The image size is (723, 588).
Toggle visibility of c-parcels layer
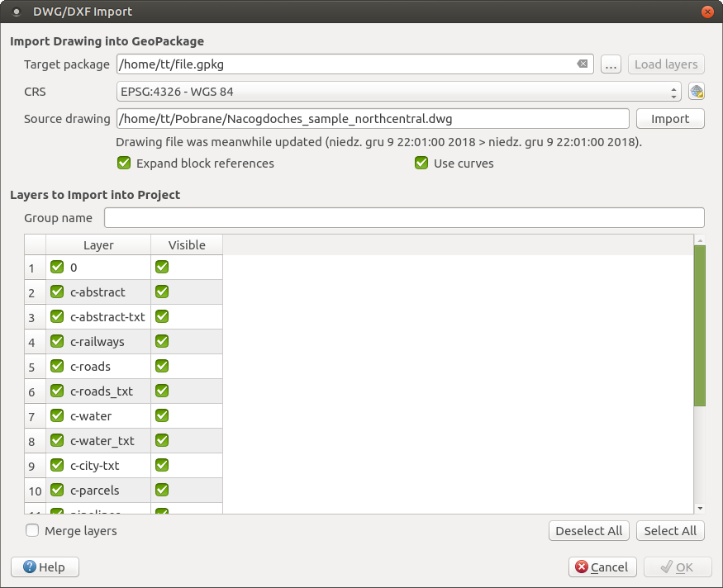pos(161,490)
